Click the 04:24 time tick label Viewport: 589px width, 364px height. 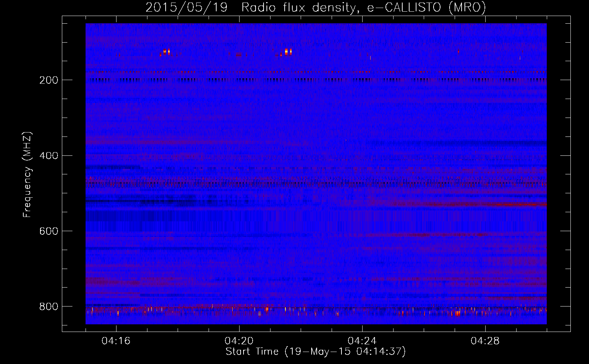pyautogui.click(x=362, y=341)
